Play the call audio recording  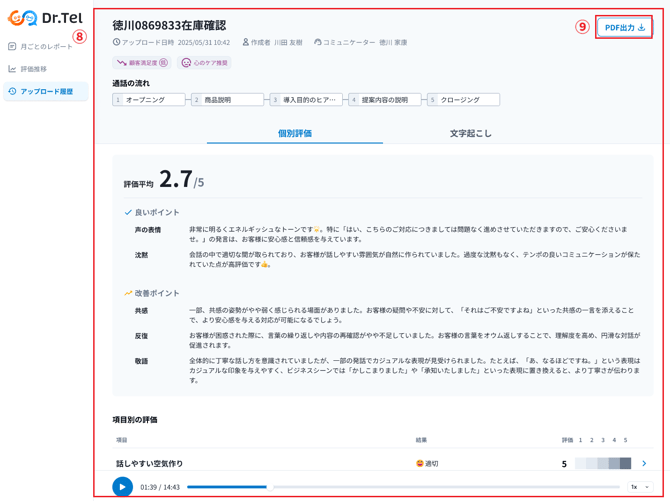123,487
